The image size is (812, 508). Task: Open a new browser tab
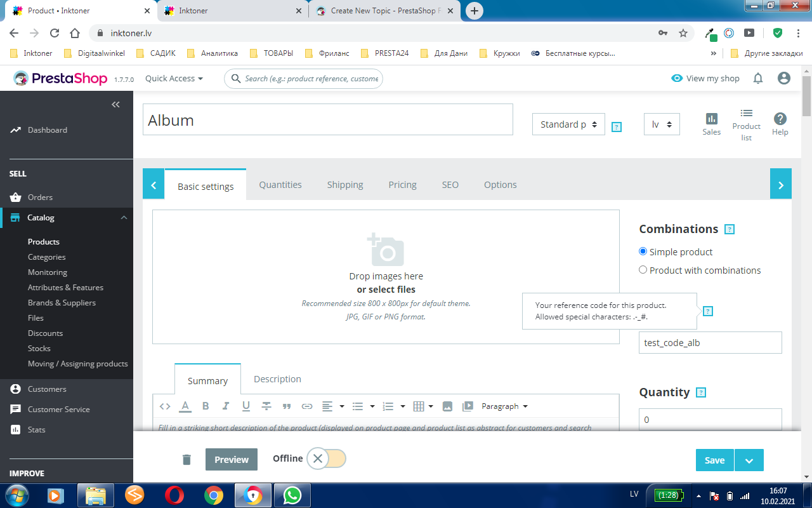[x=474, y=11]
